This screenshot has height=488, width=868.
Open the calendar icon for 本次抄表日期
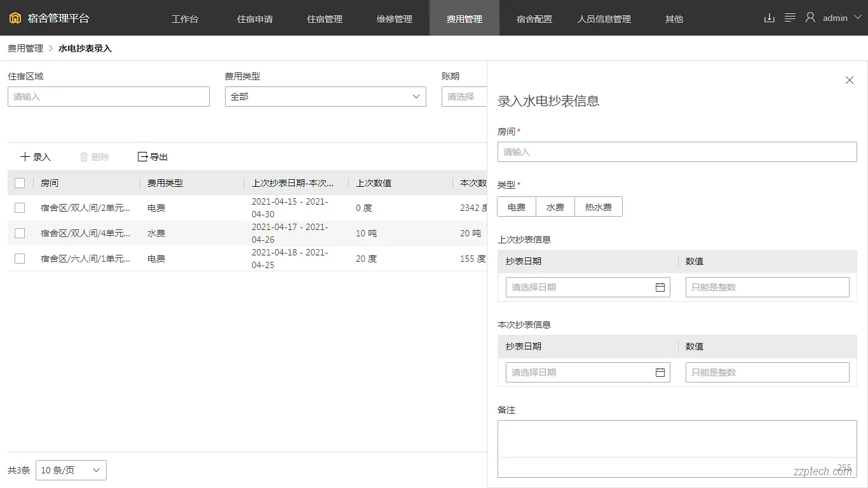660,372
